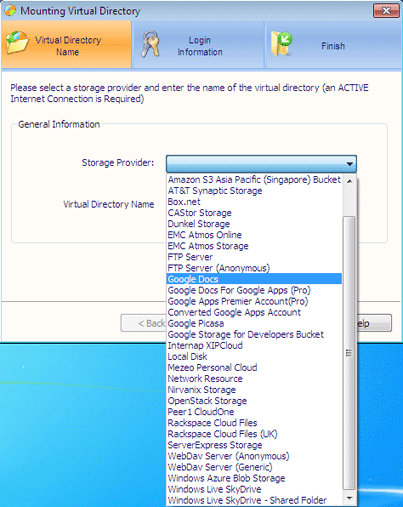The width and height of the screenshot is (403, 507).
Task: Select Mezeo Personal Cloud
Action: click(254, 367)
